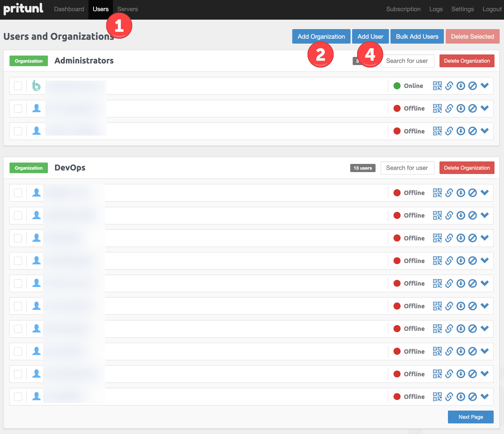504x434 pixels.
Task: Disable Administrators' third user
Action: tap(472, 131)
